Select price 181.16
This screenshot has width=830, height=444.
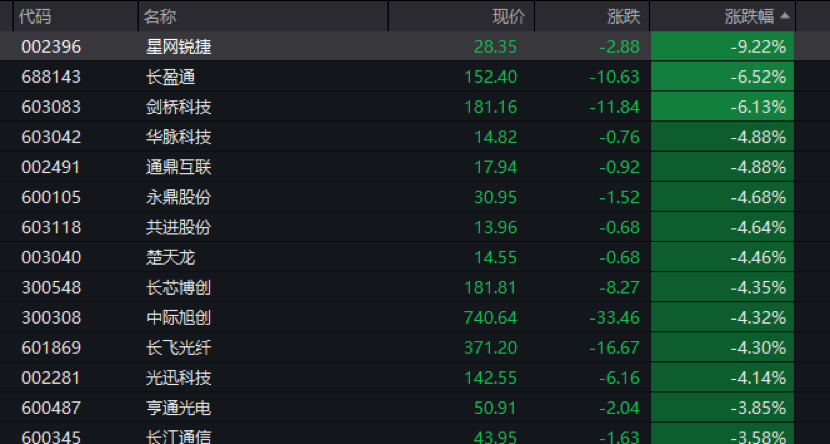490,107
